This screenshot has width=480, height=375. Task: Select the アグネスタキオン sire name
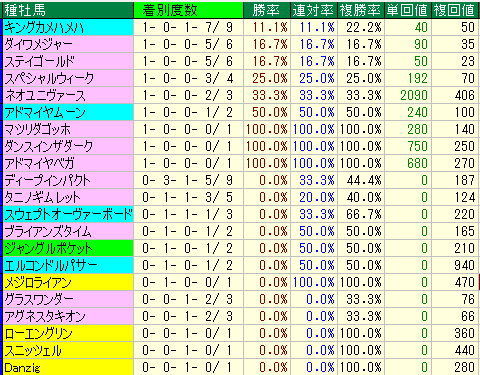click(45, 316)
